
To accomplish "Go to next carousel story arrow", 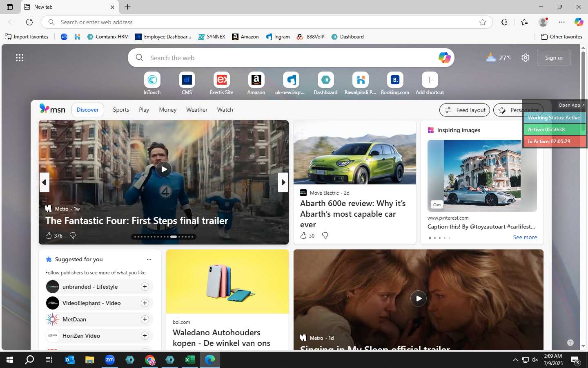I will (283, 182).
